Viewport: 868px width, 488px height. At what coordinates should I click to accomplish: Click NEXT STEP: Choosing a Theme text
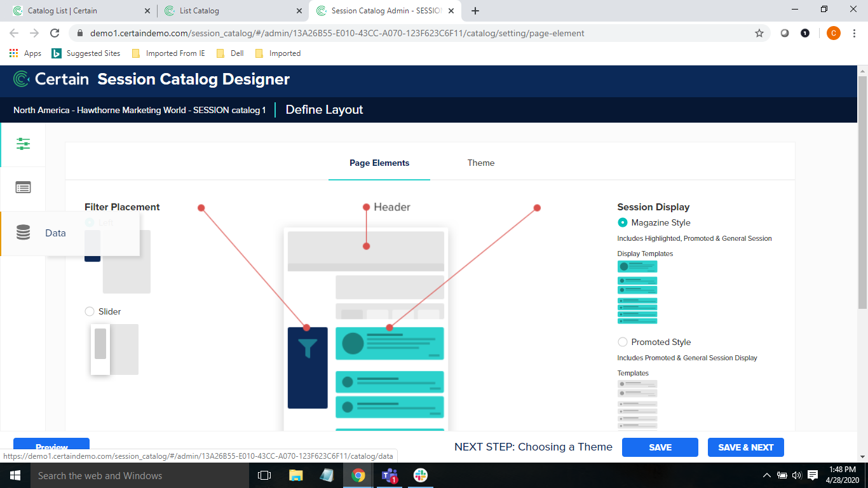tap(533, 447)
